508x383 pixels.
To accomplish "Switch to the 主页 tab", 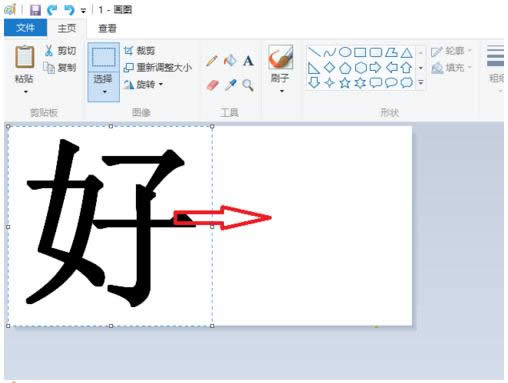I will pos(67,28).
